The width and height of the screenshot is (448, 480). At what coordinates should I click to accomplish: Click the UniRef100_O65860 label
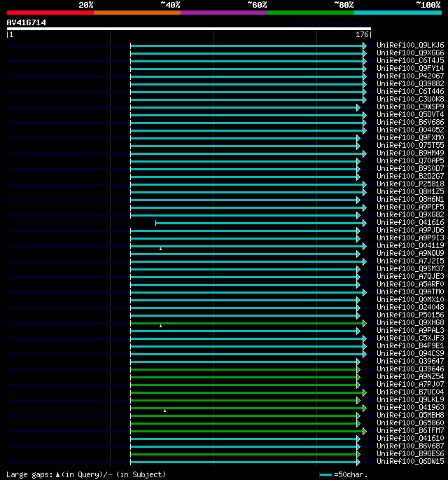(410, 423)
